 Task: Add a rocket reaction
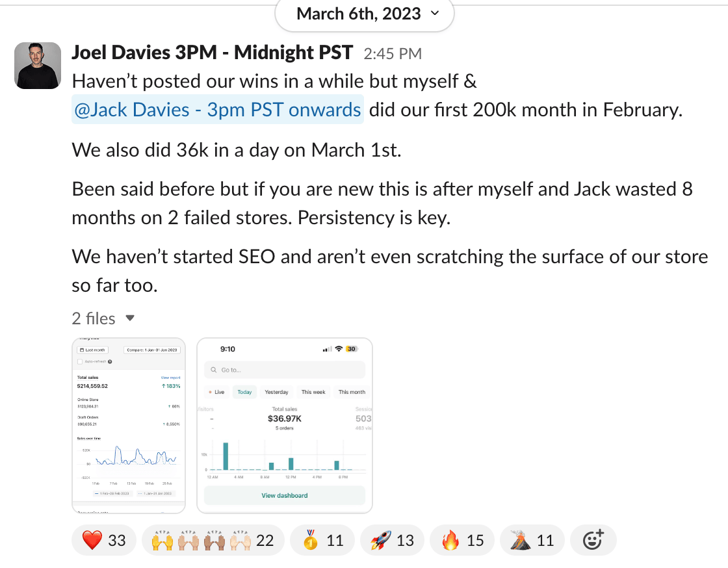[392, 540]
